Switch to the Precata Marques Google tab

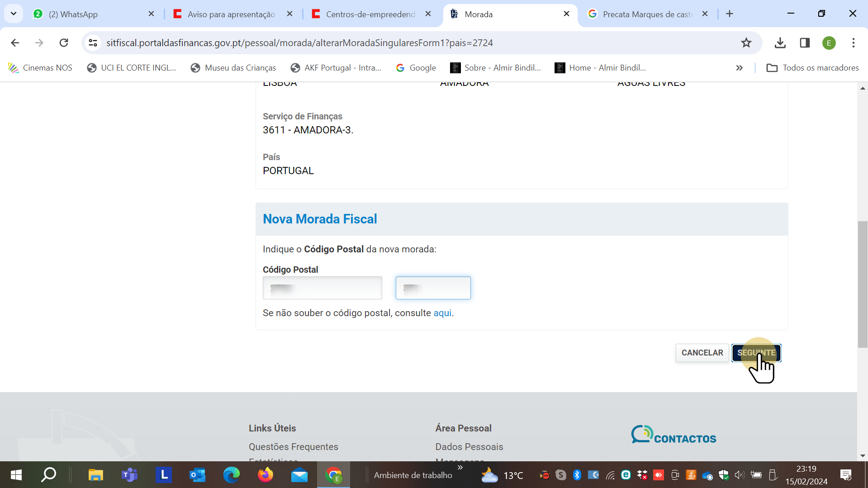coord(647,14)
